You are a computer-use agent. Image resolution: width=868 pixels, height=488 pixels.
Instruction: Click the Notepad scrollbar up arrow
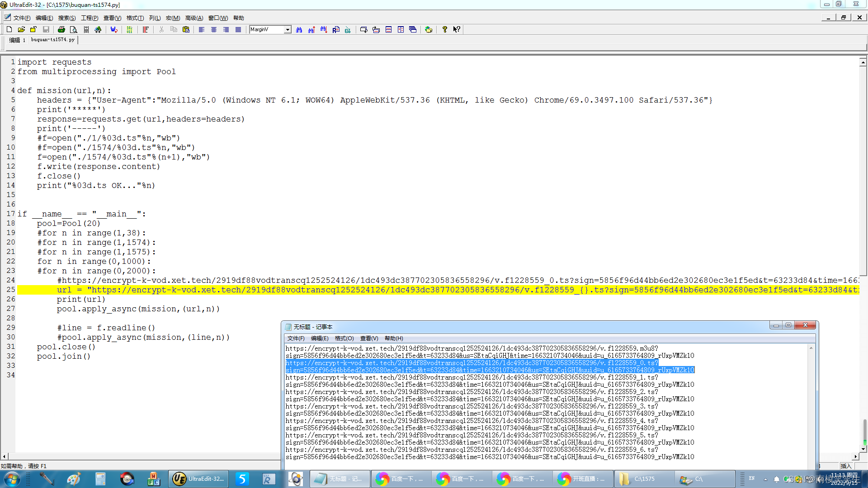[811, 348]
